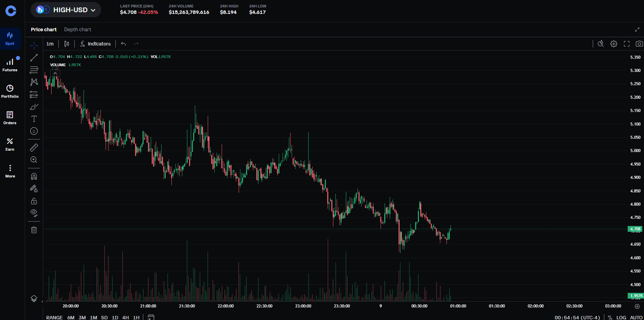Select the XABCD pattern tool
This screenshot has width=644, height=320.
[34, 82]
